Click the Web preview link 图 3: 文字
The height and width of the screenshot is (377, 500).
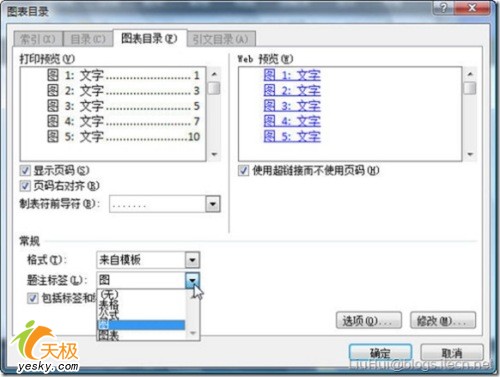tap(292, 106)
